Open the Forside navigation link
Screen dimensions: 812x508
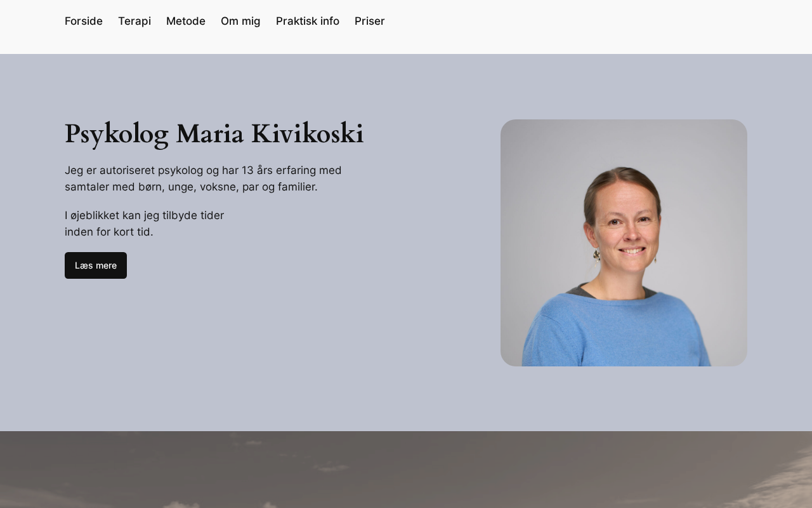pyautogui.click(x=84, y=21)
